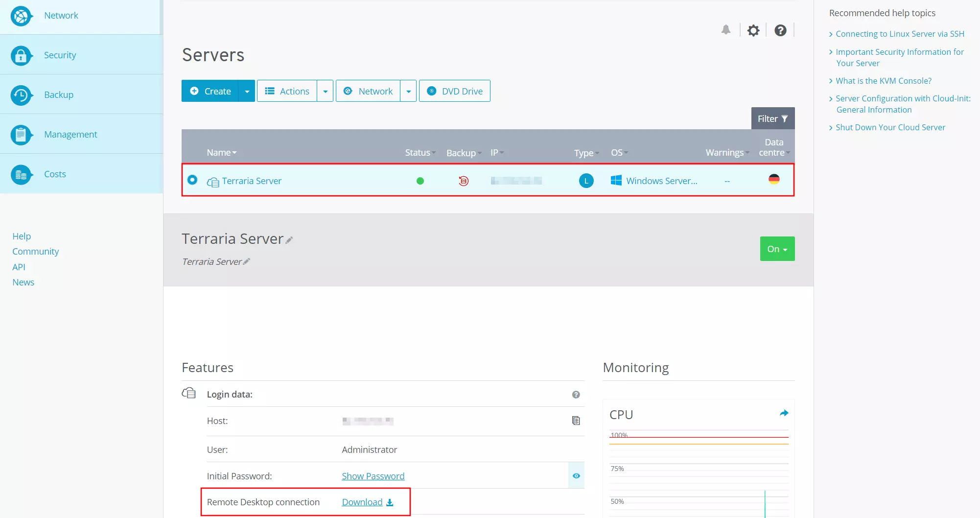Download the Remote Desktop connection file
The height and width of the screenshot is (518, 980).
(368, 502)
